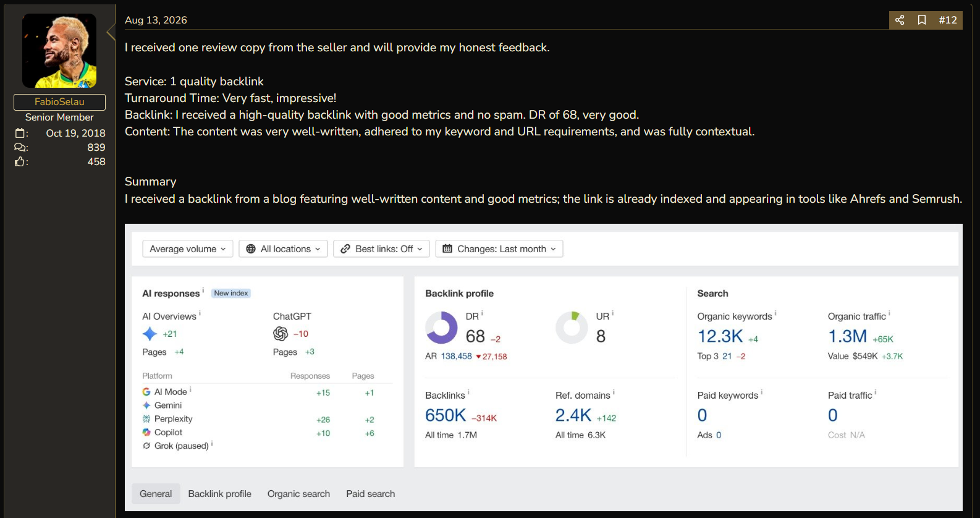Click the New index badge
This screenshot has height=518, width=980.
(231, 293)
